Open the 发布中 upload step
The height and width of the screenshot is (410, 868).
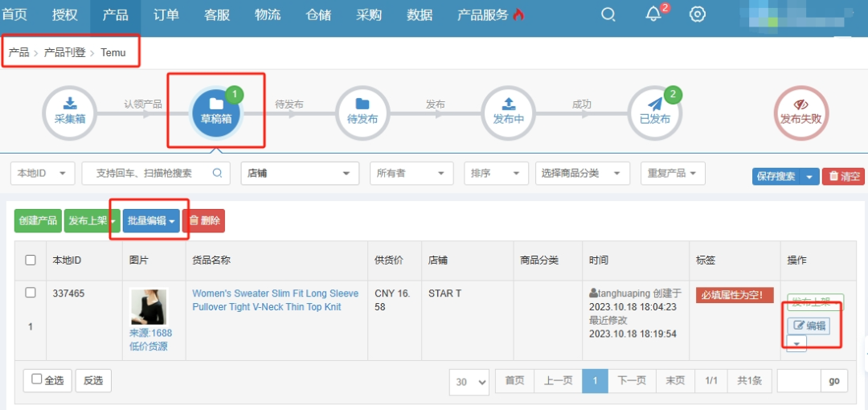click(508, 113)
